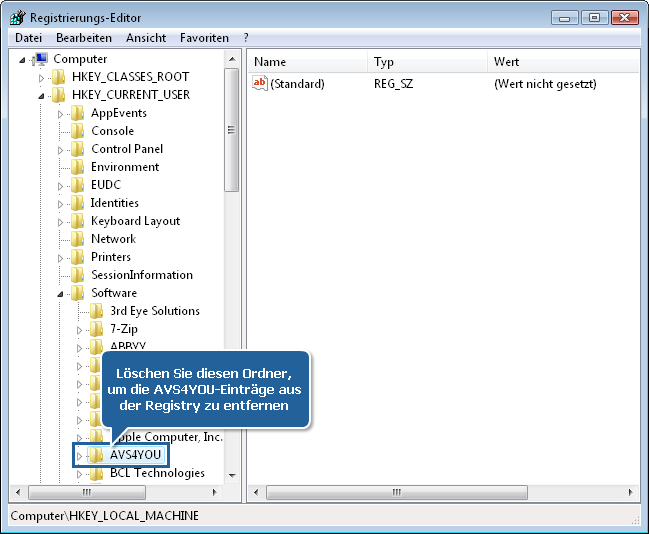Image resolution: width=649 pixels, height=534 pixels.
Task: Click tree pane horizontal scroll left arrow
Action: tap(18, 492)
